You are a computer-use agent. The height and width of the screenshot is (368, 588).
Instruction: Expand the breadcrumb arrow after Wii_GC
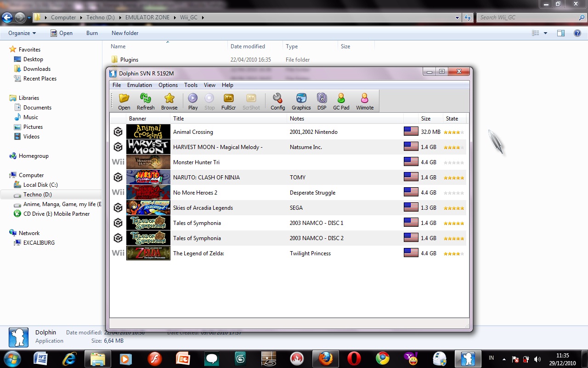point(203,17)
